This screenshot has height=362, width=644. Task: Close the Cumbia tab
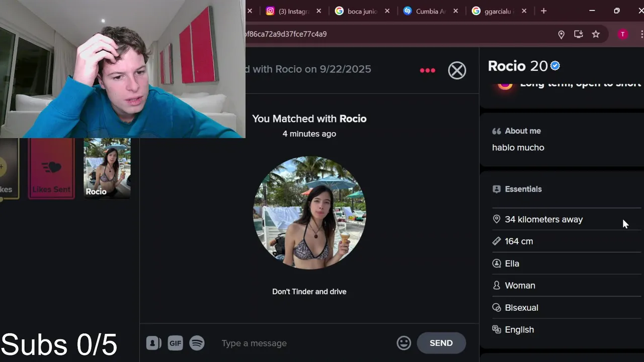pyautogui.click(x=455, y=11)
